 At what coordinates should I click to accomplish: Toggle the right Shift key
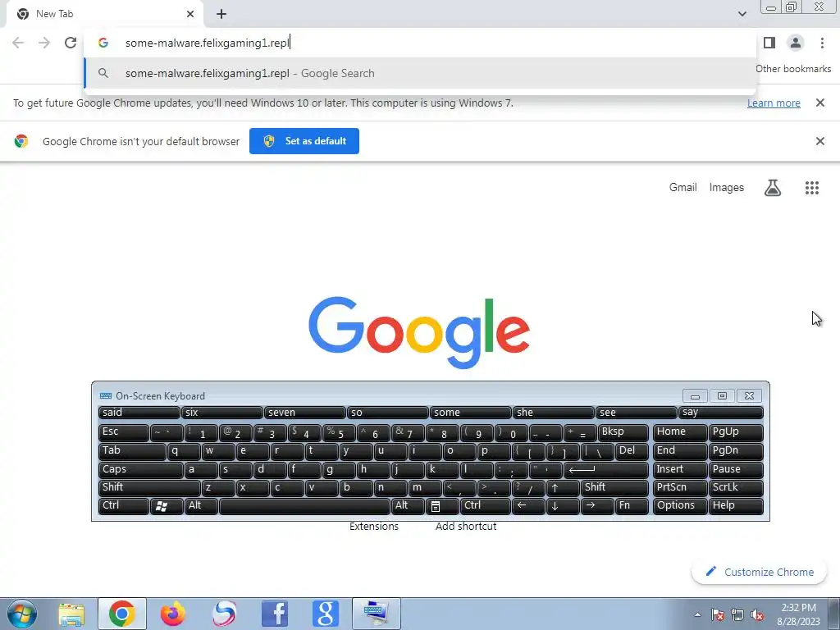(x=614, y=487)
